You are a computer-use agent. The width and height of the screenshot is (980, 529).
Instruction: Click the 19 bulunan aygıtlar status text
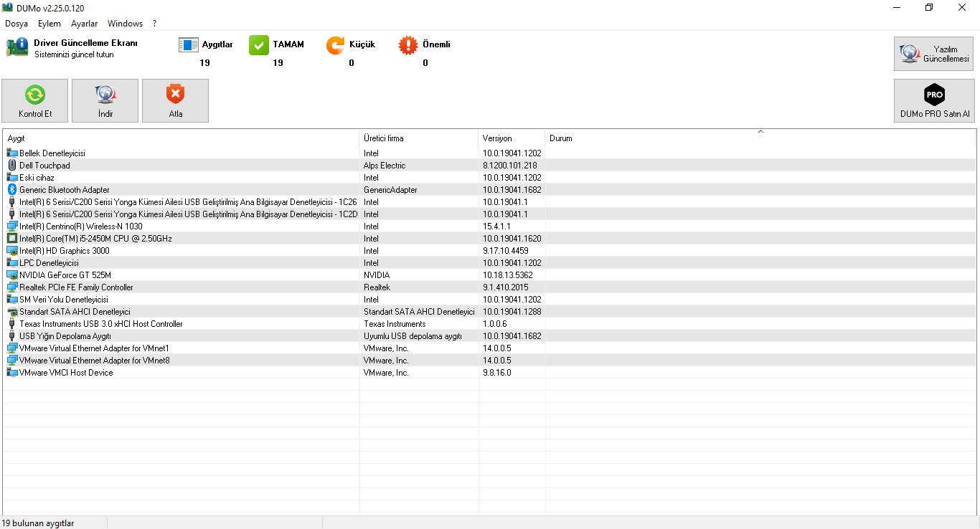tap(38, 523)
